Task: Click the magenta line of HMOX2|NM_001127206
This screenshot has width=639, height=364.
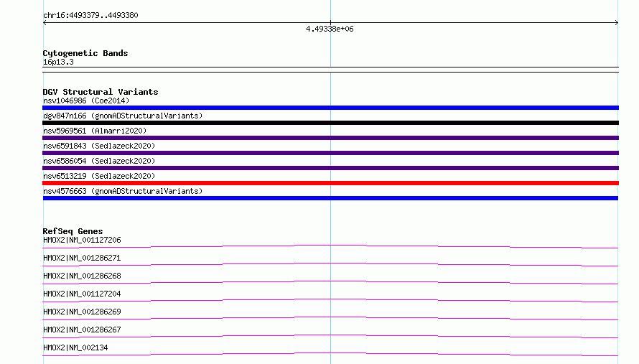Action: 330,246
